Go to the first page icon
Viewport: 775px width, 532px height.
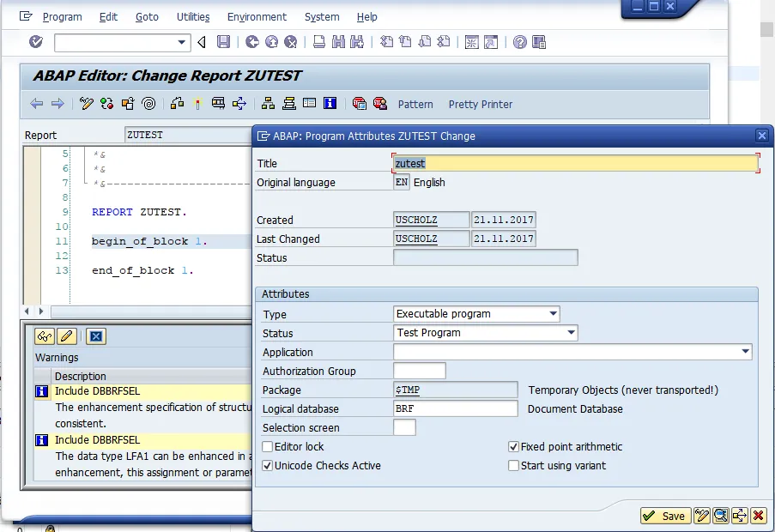point(386,42)
